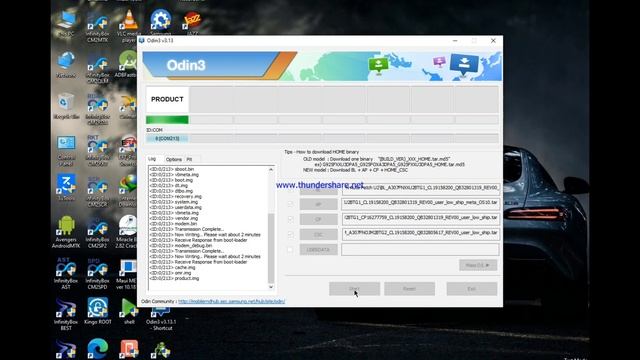Select the 0:[COM213] ID:COM box

(x=167, y=139)
